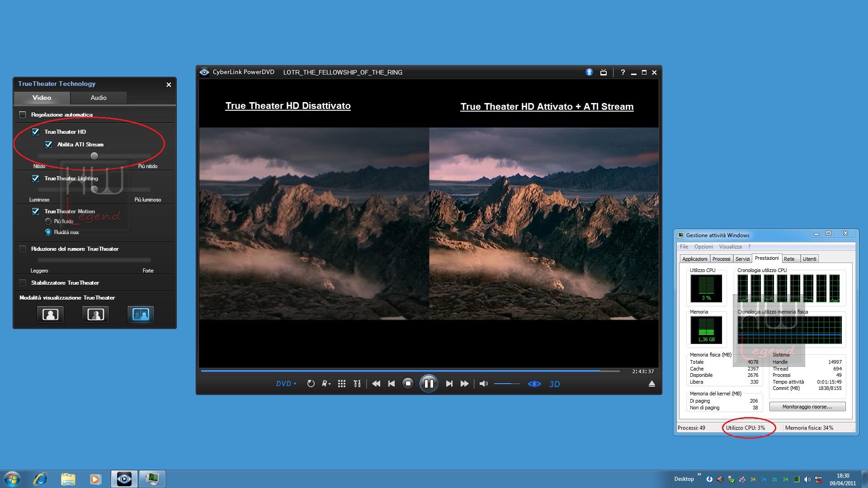Open Windows Media Player from taskbar
The height and width of the screenshot is (488, 868).
95,479
